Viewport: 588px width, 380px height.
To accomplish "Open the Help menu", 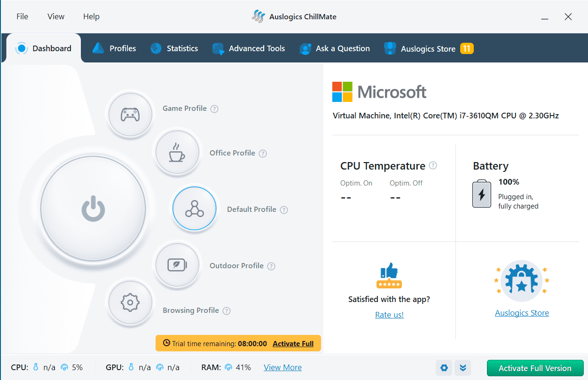I will tap(91, 16).
